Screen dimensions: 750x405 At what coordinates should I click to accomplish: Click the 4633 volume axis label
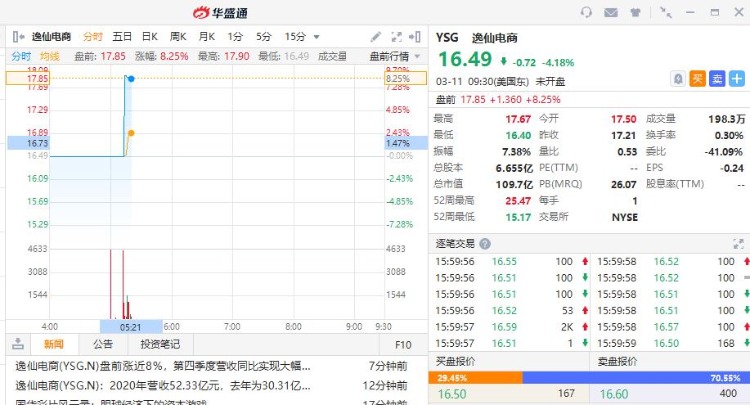(37, 249)
